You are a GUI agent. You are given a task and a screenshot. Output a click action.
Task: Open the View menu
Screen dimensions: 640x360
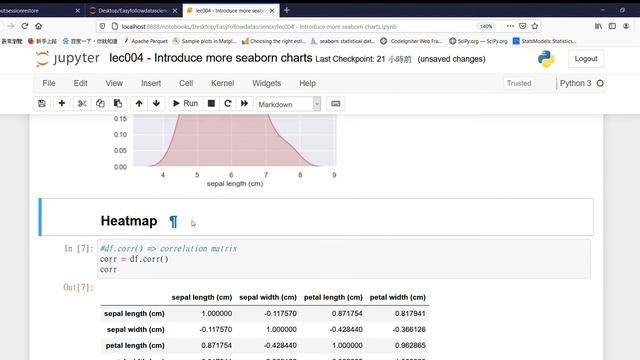click(x=114, y=83)
